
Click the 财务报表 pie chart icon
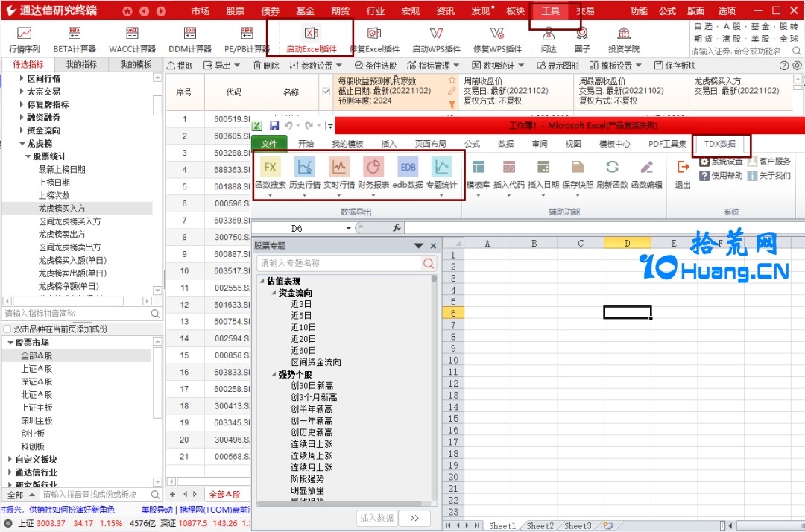click(x=373, y=167)
